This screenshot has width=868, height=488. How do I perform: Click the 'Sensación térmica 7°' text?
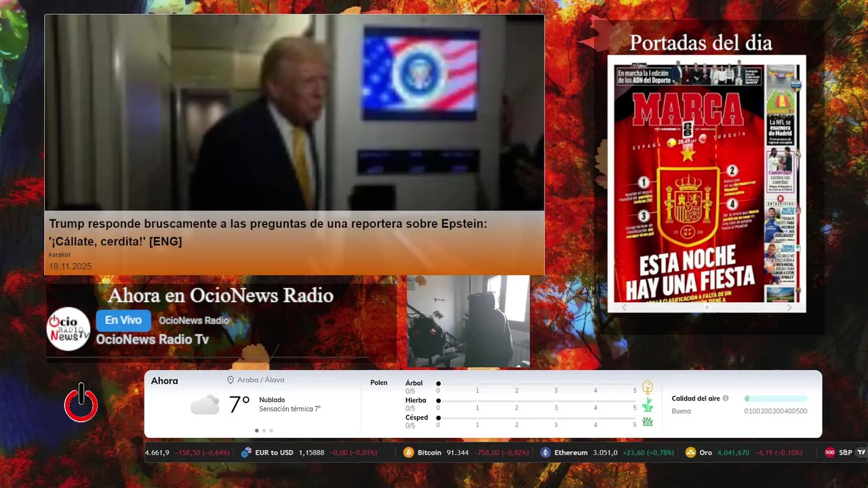[290, 409]
